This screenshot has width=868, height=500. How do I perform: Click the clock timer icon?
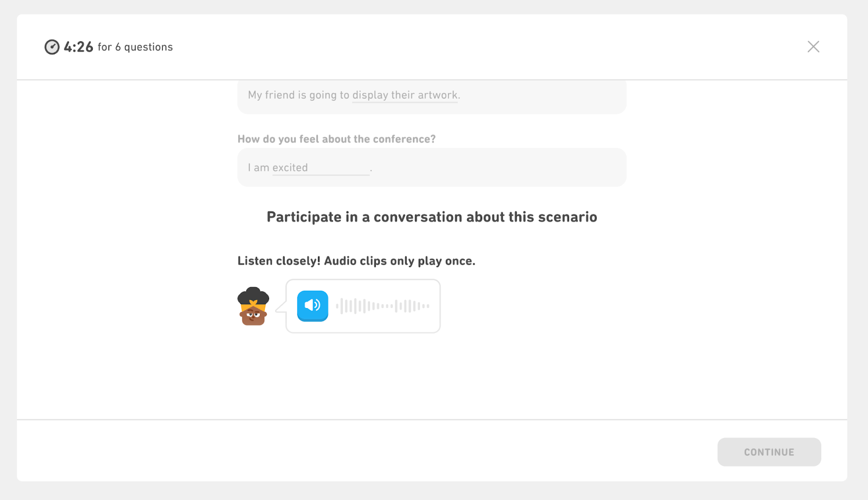click(52, 47)
